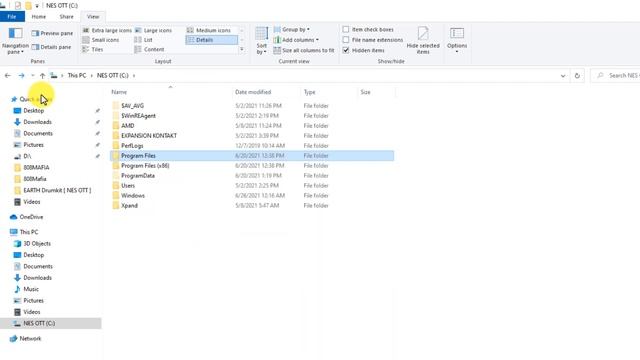Uncheck Hidden items
Viewport: 640px width, 360px height.
346,50
